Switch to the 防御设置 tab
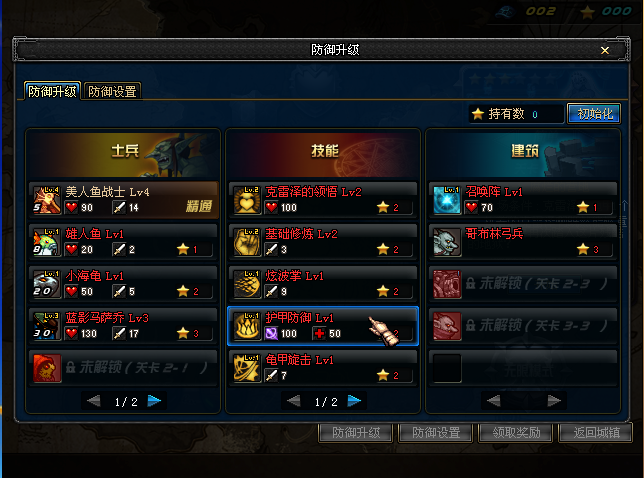Screen dimensions: 644x478 point(112,91)
